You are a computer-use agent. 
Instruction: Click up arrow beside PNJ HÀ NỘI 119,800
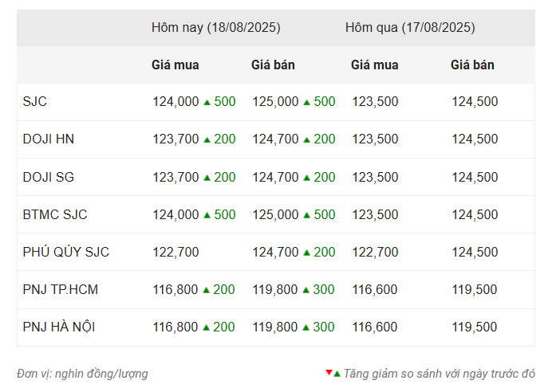pyautogui.click(x=306, y=327)
